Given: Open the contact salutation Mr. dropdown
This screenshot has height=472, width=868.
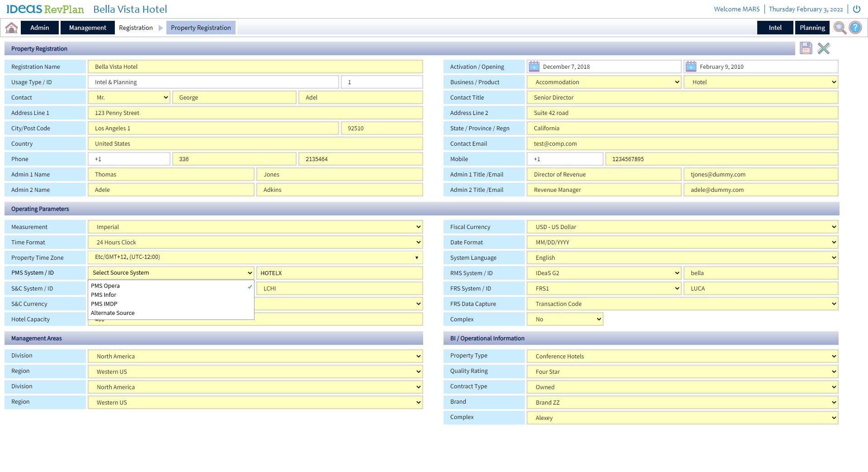Looking at the screenshot, I should pyautogui.click(x=130, y=98).
